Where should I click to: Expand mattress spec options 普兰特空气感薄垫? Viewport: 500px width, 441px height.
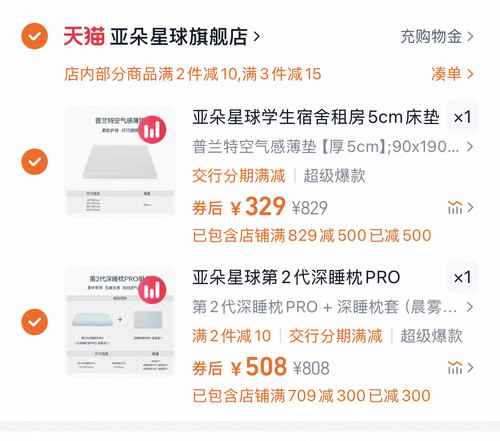[332, 147]
